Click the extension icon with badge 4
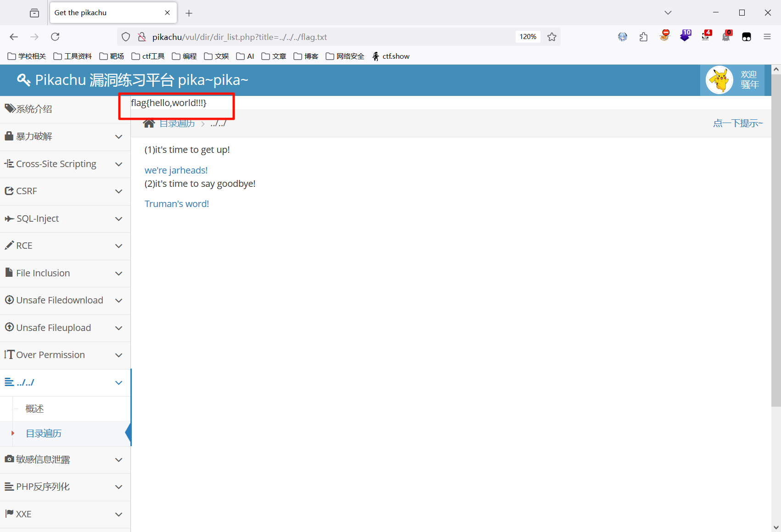Image resolution: width=781 pixels, height=532 pixels. (x=706, y=36)
